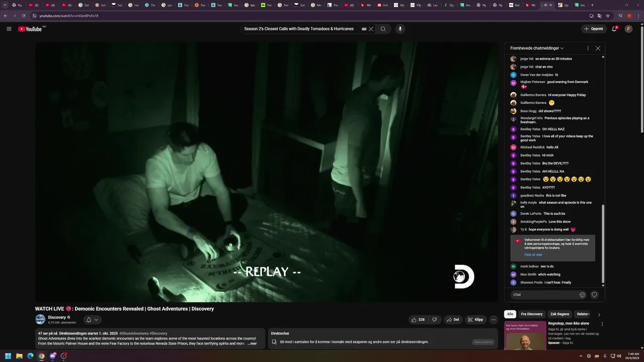Focus the Chat message input field

pyautogui.click(x=544, y=295)
